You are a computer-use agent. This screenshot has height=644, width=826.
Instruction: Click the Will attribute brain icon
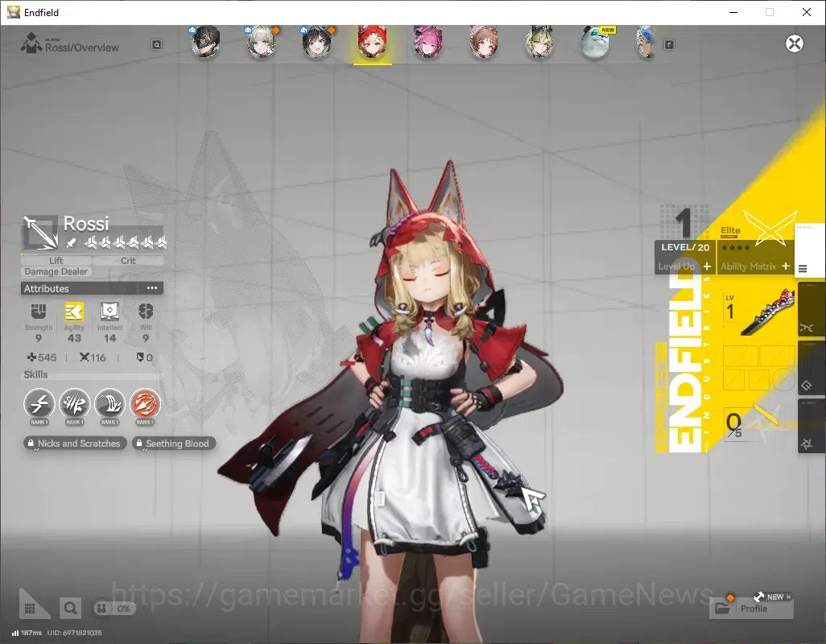pos(146,312)
